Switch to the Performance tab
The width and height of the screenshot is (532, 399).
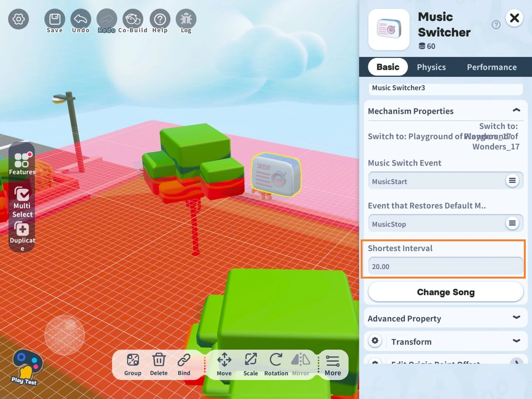pyautogui.click(x=492, y=67)
